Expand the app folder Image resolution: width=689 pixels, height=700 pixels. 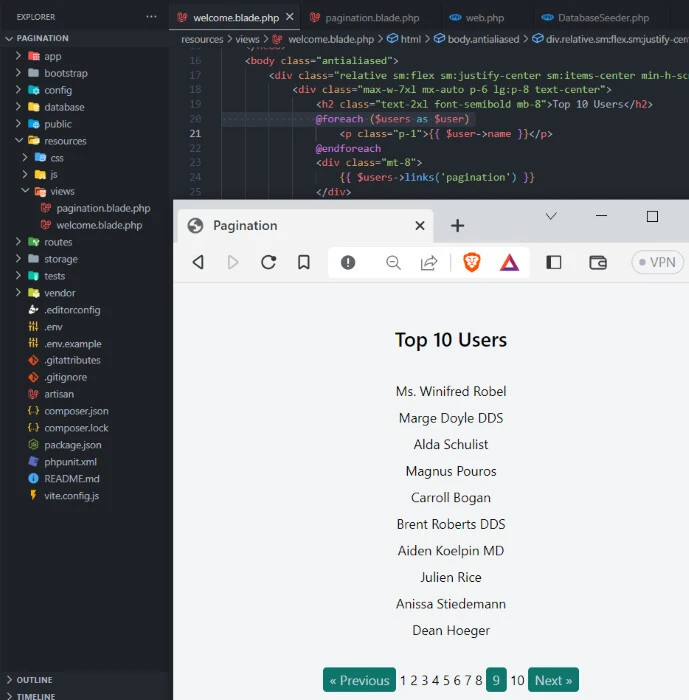pyautogui.click(x=52, y=56)
